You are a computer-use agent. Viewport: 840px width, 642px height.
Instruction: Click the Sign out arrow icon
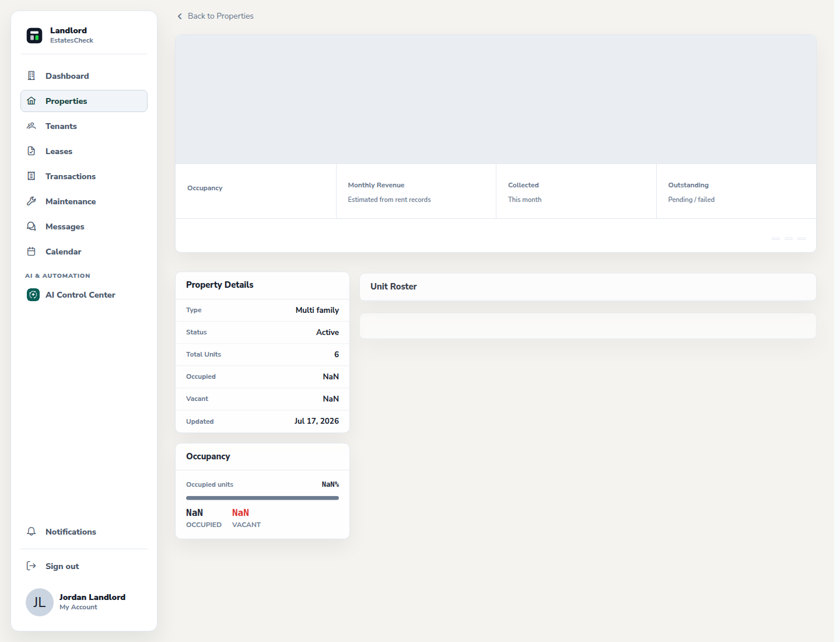pos(32,566)
